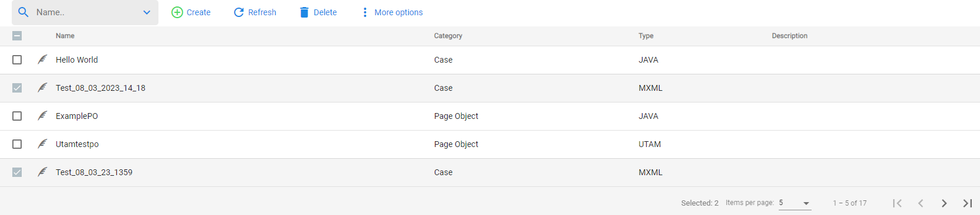Uncheck the Test_08_03_2023_14_18 row checkbox
The image size is (980, 215).
(x=17, y=88)
